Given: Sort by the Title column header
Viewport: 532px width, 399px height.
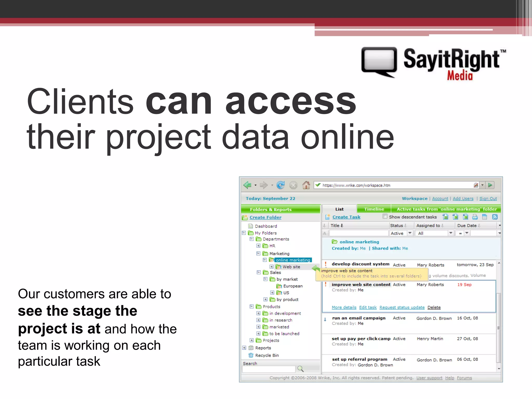Looking at the screenshot, I should click(x=337, y=225).
